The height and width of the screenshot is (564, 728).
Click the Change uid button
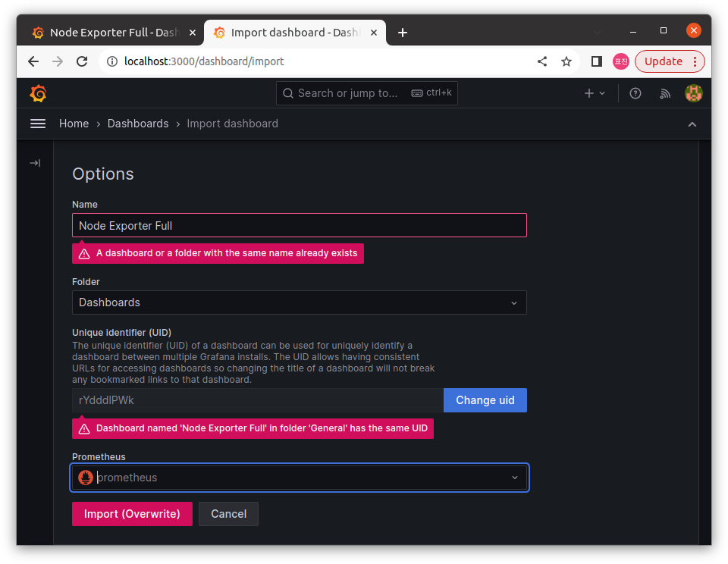(x=485, y=400)
